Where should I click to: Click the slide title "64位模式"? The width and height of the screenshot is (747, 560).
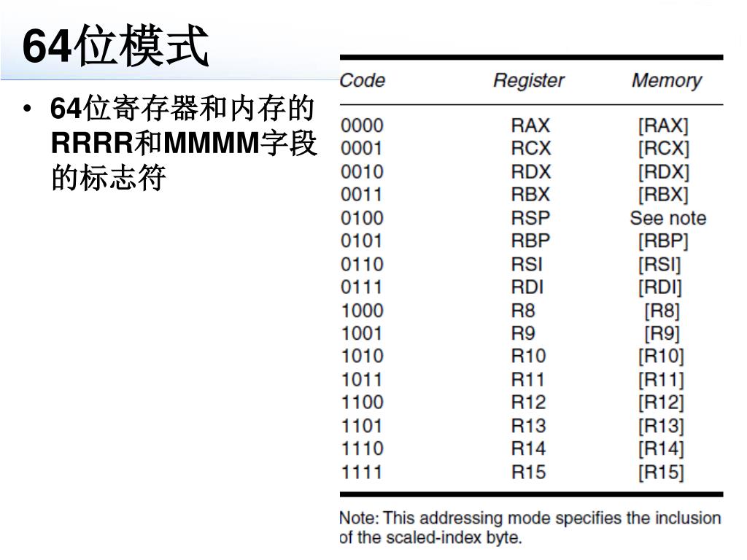(115, 46)
